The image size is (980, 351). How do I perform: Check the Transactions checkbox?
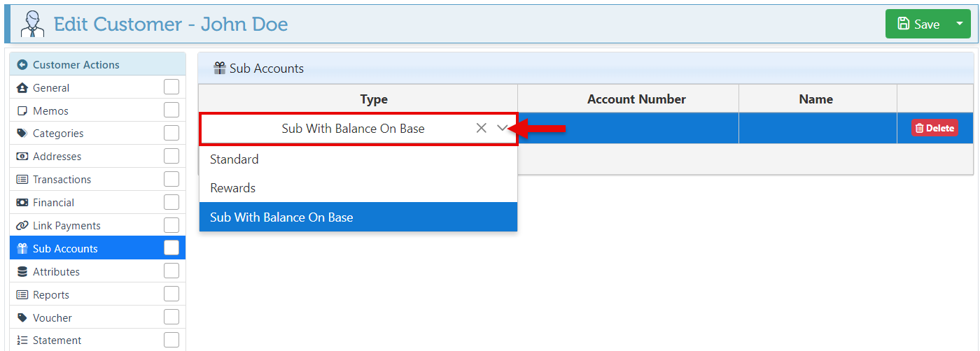(x=171, y=179)
